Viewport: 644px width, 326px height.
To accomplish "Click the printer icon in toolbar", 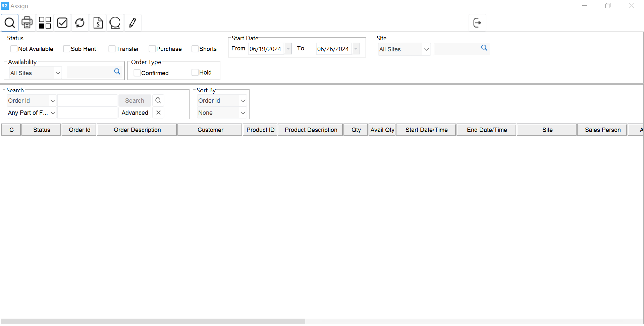I will coord(27,23).
